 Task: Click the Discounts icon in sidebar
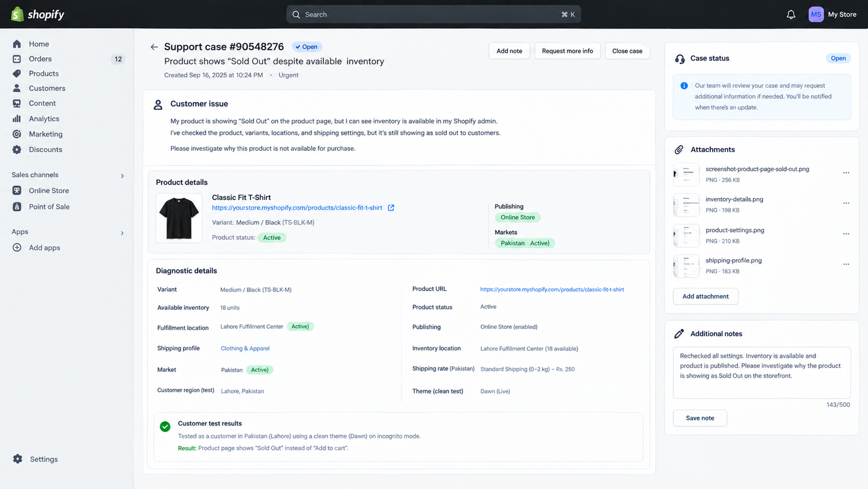[x=17, y=150]
